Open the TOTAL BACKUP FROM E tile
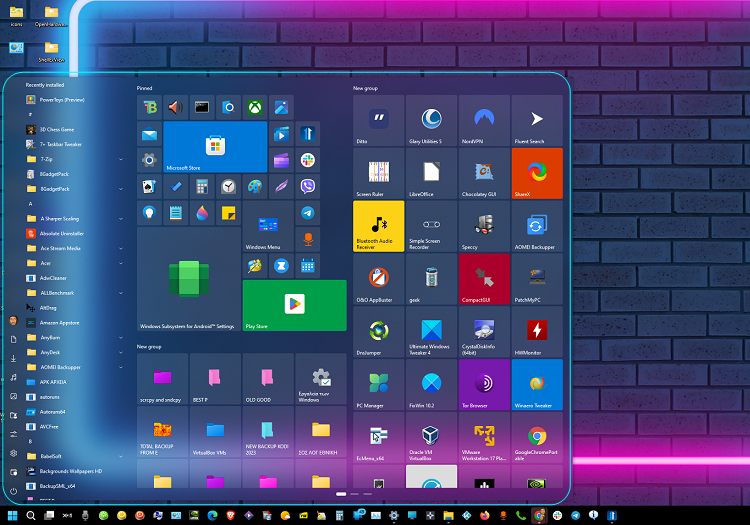The width and height of the screenshot is (750, 525). point(163,432)
